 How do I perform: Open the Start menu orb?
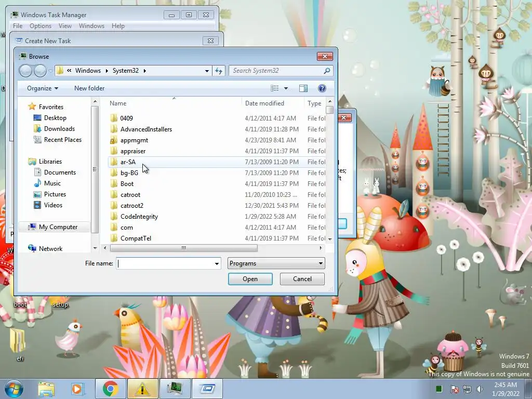click(14, 389)
